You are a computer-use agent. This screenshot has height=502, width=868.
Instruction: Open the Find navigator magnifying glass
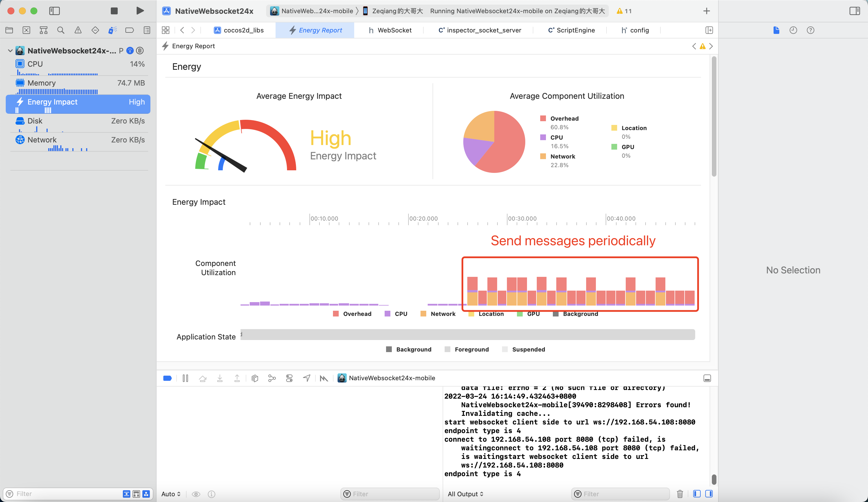(x=61, y=30)
